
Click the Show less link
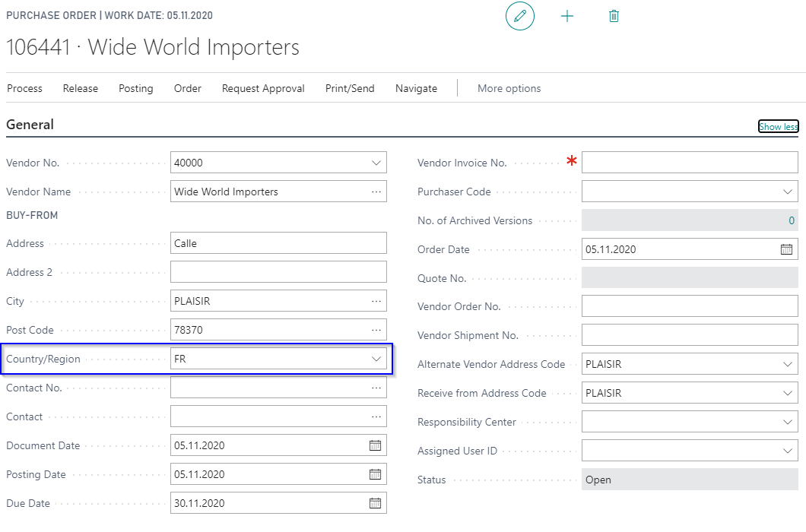tap(778, 126)
